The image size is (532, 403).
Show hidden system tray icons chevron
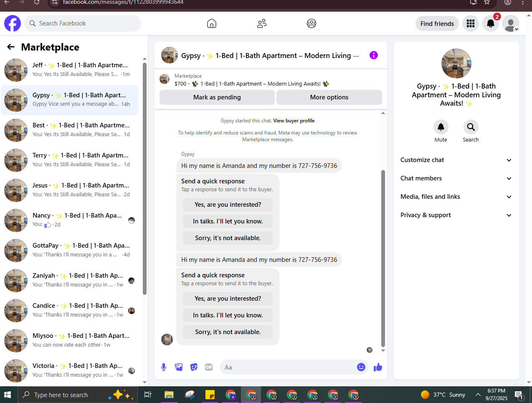click(478, 395)
